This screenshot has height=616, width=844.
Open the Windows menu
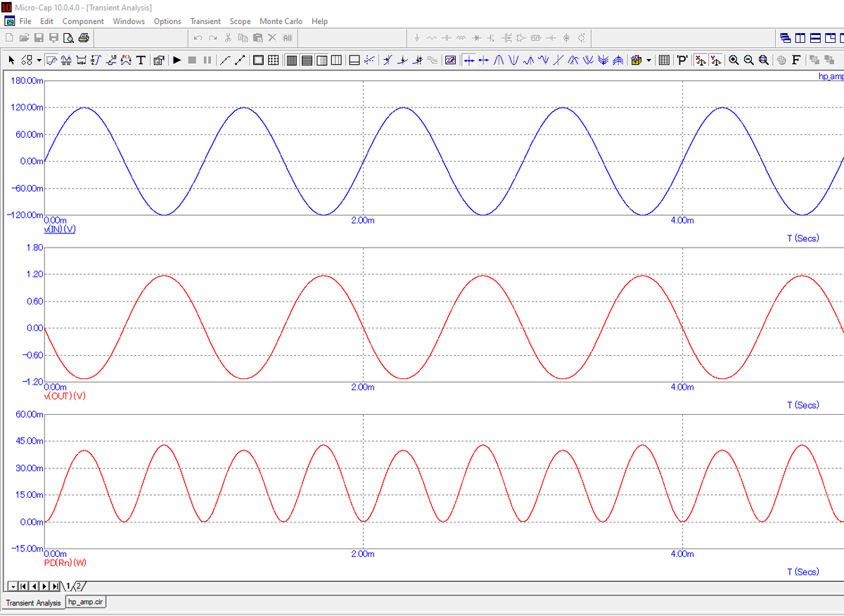(129, 21)
